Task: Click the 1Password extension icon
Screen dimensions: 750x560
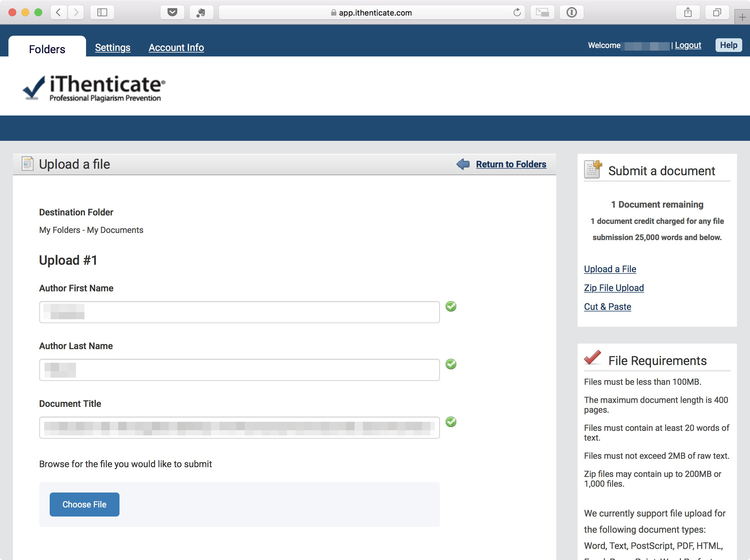Action: [x=571, y=13]
